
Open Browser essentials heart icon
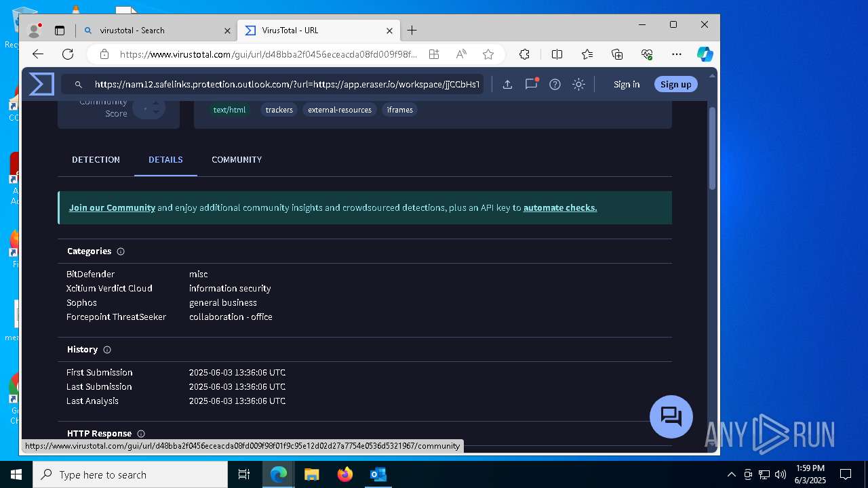[647, 54]
